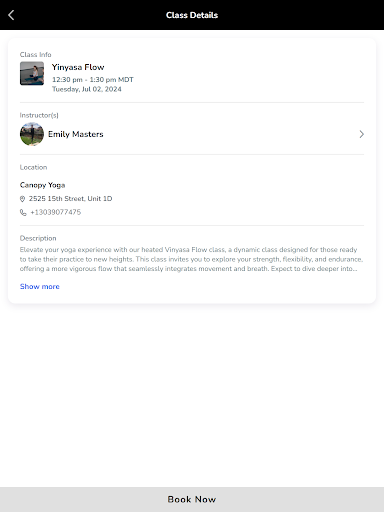The height and width of the screenshot is (512, 384).
Task: Click the Class Details header title
Action: click(x=192, y=15)
